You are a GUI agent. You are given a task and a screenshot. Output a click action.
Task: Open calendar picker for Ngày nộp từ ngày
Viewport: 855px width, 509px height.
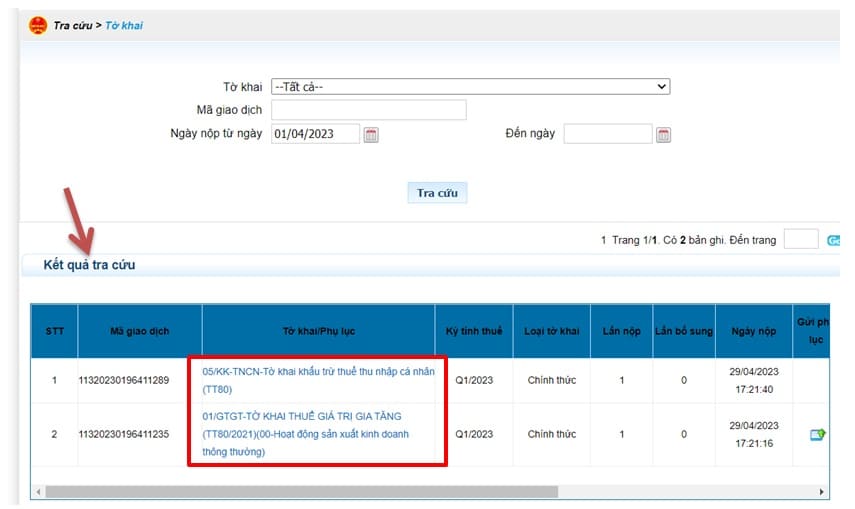[371, 135]
